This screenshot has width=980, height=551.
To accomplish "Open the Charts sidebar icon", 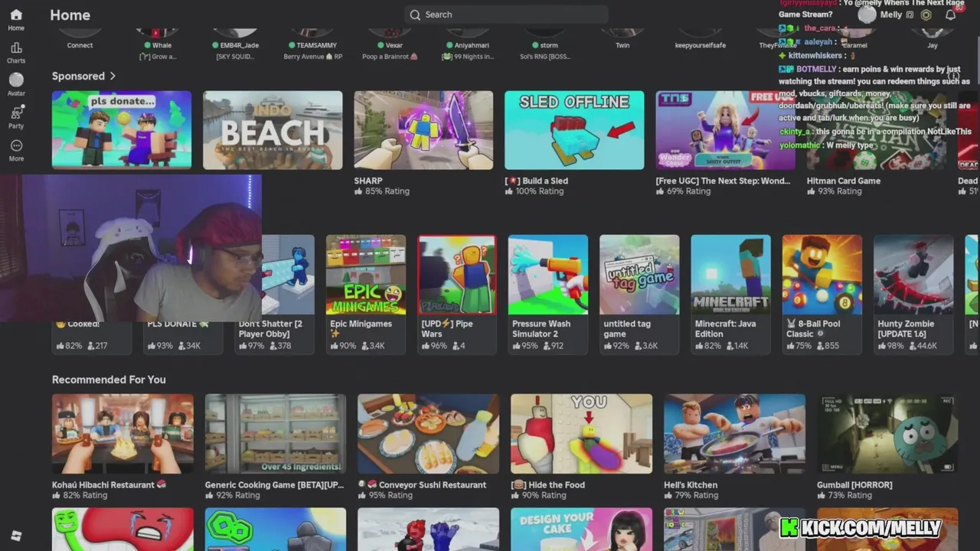I will [x=16, y=47].
